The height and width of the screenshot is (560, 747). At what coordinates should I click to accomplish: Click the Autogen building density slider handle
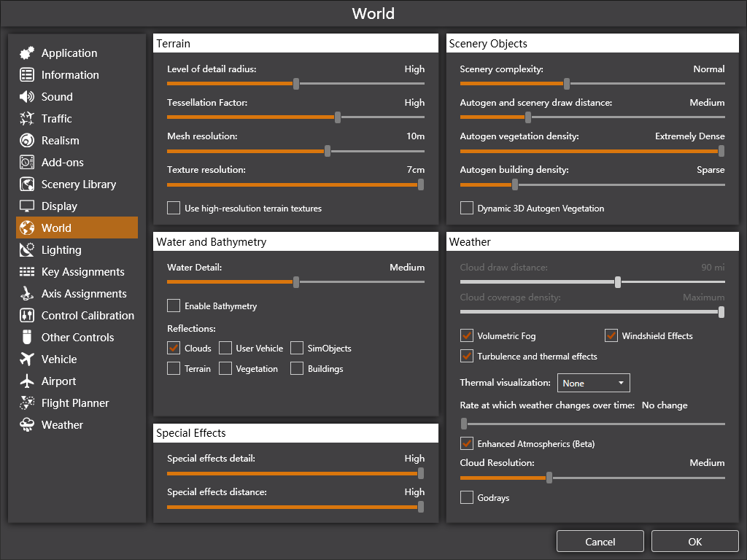click(x=515, y=184)
